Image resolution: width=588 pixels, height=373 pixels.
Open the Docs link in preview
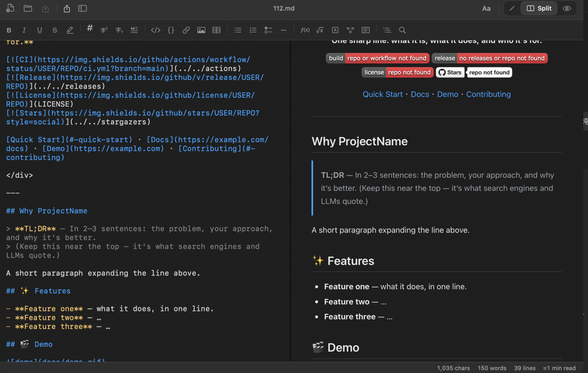(420, 94)
